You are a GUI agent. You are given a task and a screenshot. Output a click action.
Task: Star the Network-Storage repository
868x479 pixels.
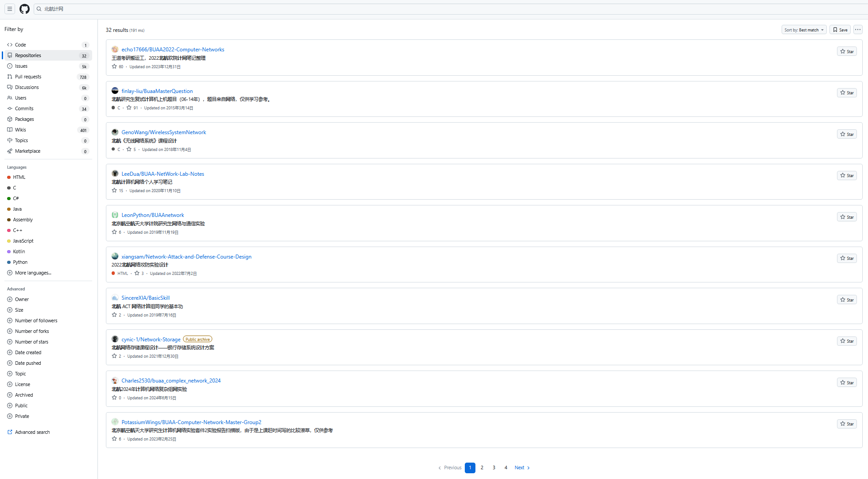847,341
